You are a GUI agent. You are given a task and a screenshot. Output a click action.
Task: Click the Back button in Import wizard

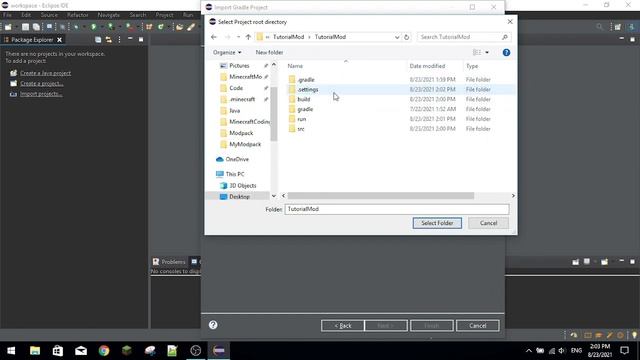click(x=342, y=325)
